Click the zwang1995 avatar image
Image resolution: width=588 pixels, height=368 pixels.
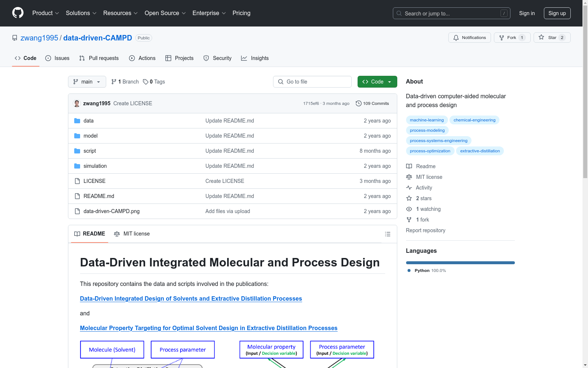pos(77,103)
